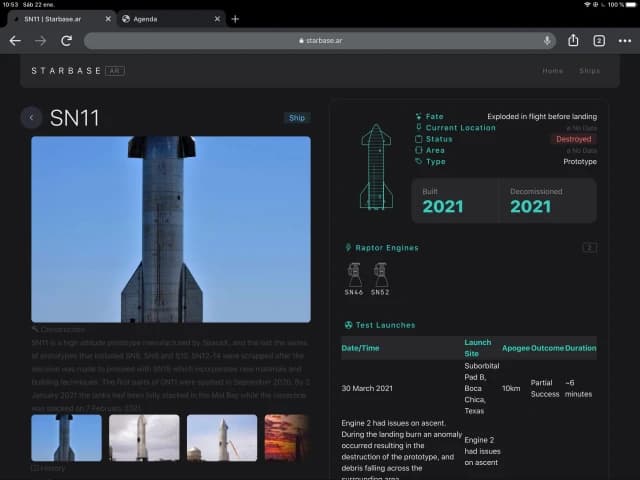Viewport: 640px width, 480px height.
Task: Click the 'Prototype' type value
Action: [580, 162]
